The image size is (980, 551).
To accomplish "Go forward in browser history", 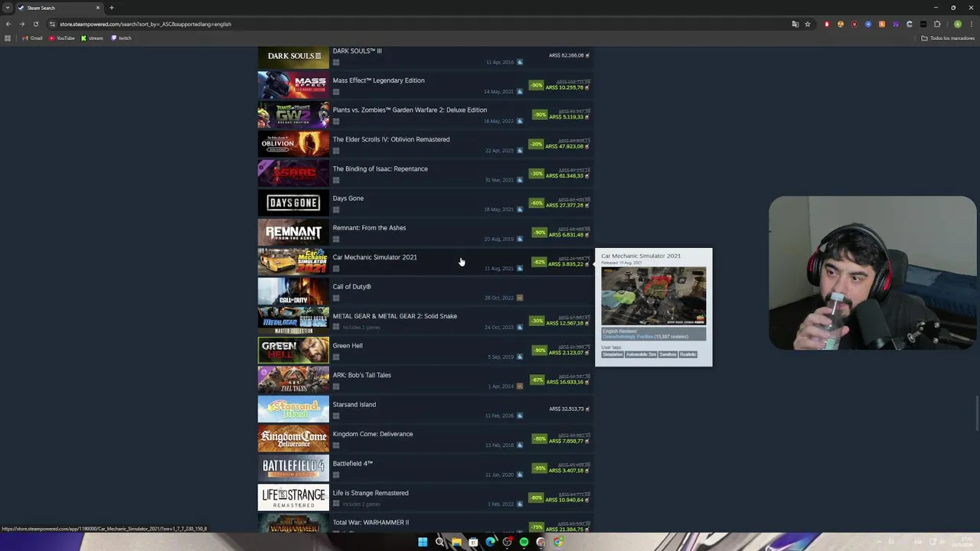I will [21, 24].
